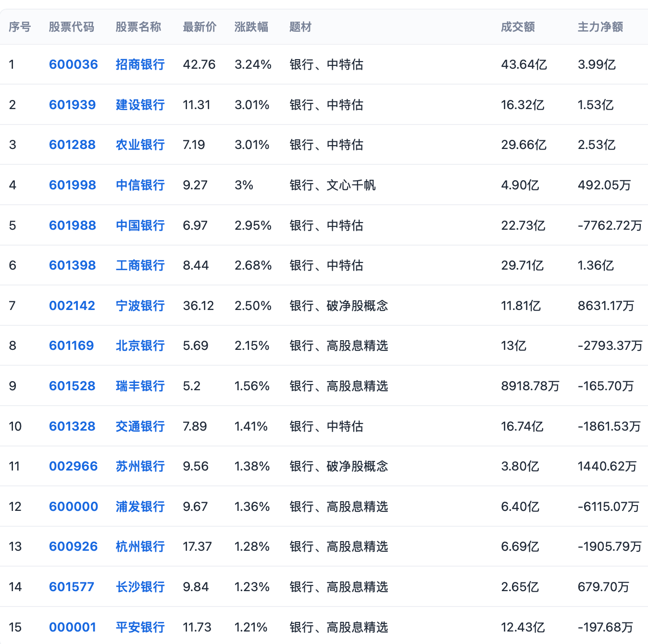Open stock code 601577

coord(72,587)
